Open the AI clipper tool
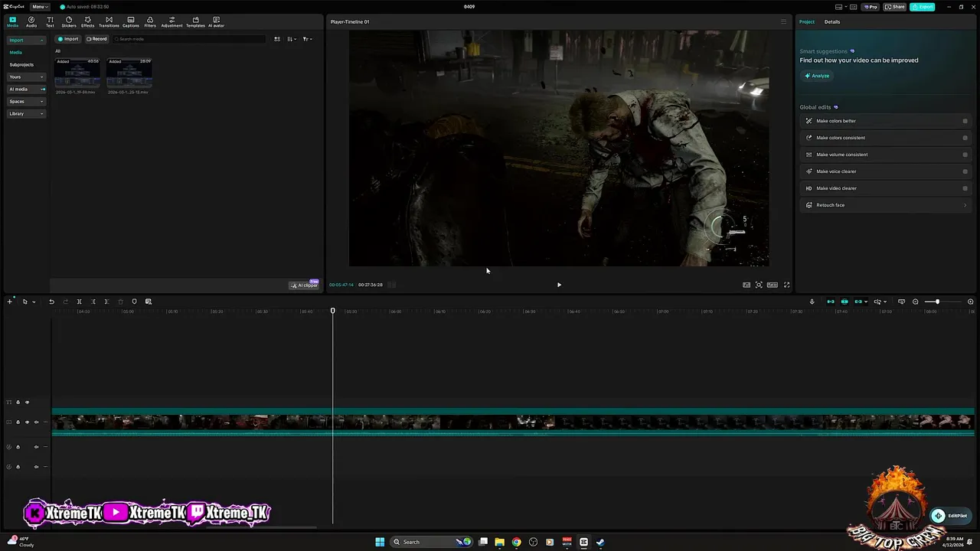The image size is (980, 551). [305, 285]
